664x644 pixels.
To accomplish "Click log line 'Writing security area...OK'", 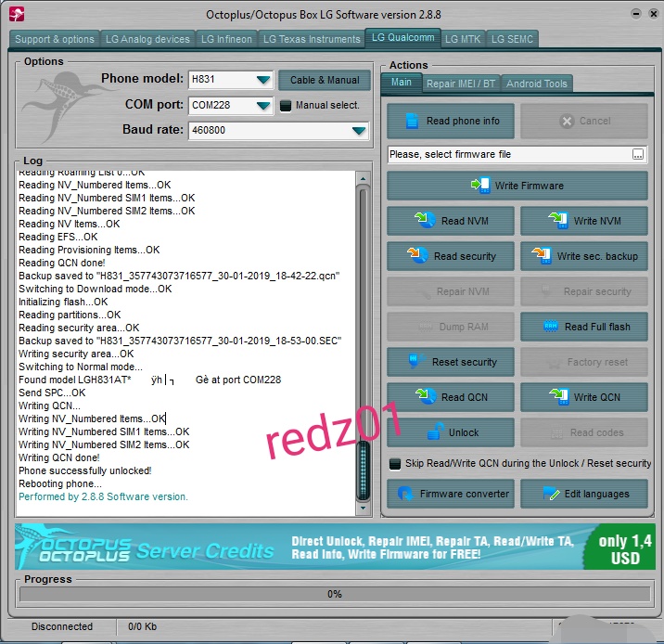I will tap(76, 354).
